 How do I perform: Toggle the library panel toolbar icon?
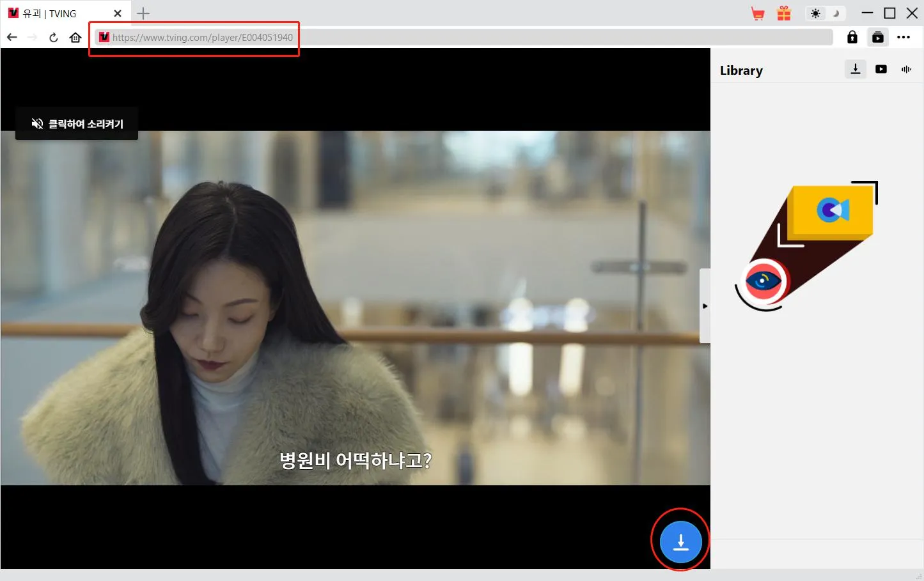[878, 37]
